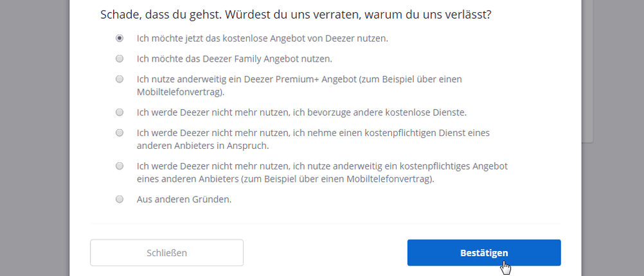
Task: Select radio button for free Deezer offer
Action: pyautogui.click(x=120, y=38)
